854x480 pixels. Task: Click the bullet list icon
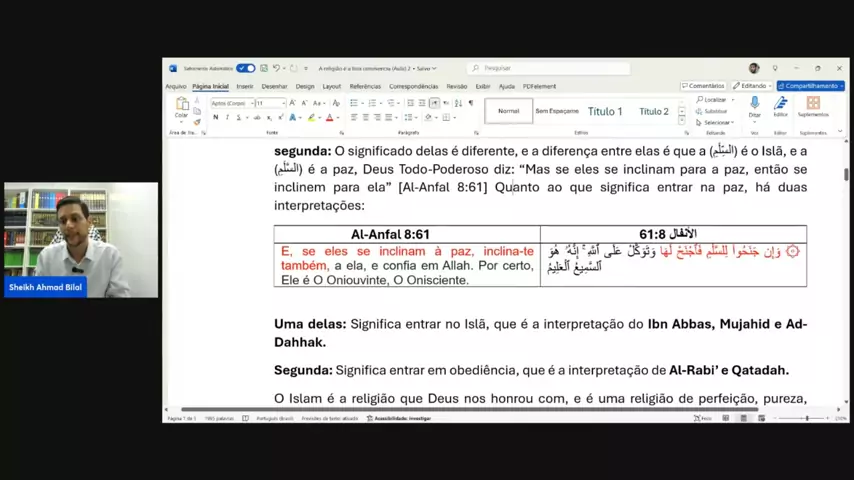[x=355, y=103]
